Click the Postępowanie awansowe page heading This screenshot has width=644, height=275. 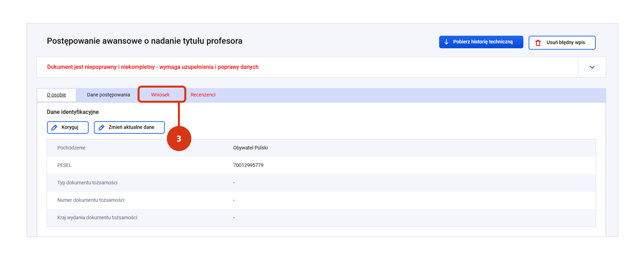[145, 41]
